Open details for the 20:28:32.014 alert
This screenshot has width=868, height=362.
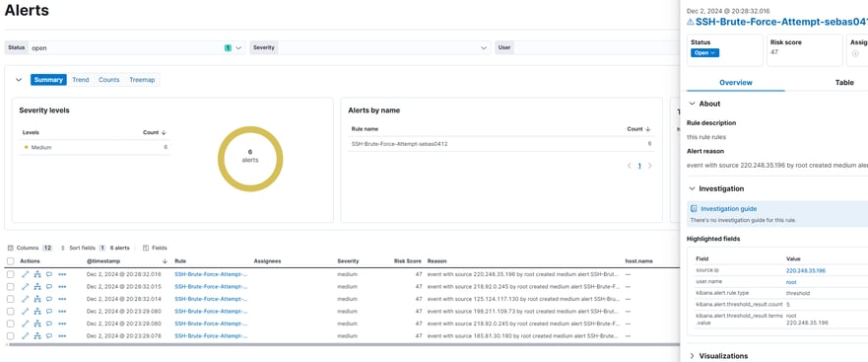pyautogui.click(x=25, y=298)
